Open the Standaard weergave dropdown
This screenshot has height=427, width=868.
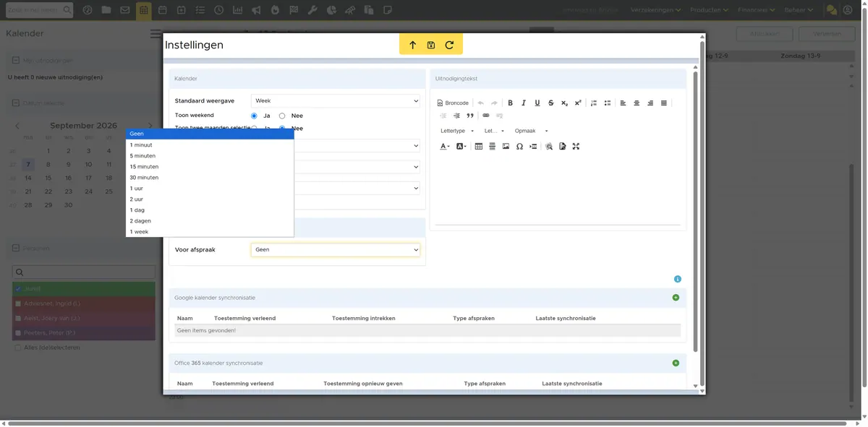pos(336,101)
